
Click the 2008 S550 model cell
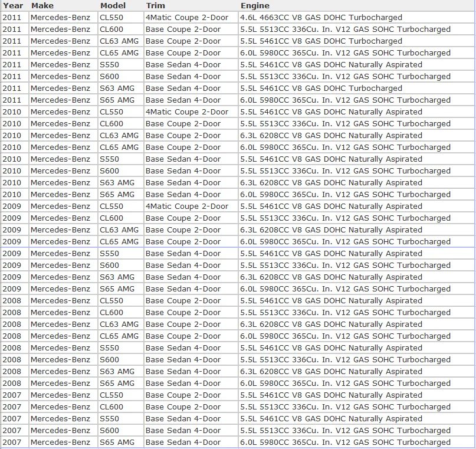[109, 348]
